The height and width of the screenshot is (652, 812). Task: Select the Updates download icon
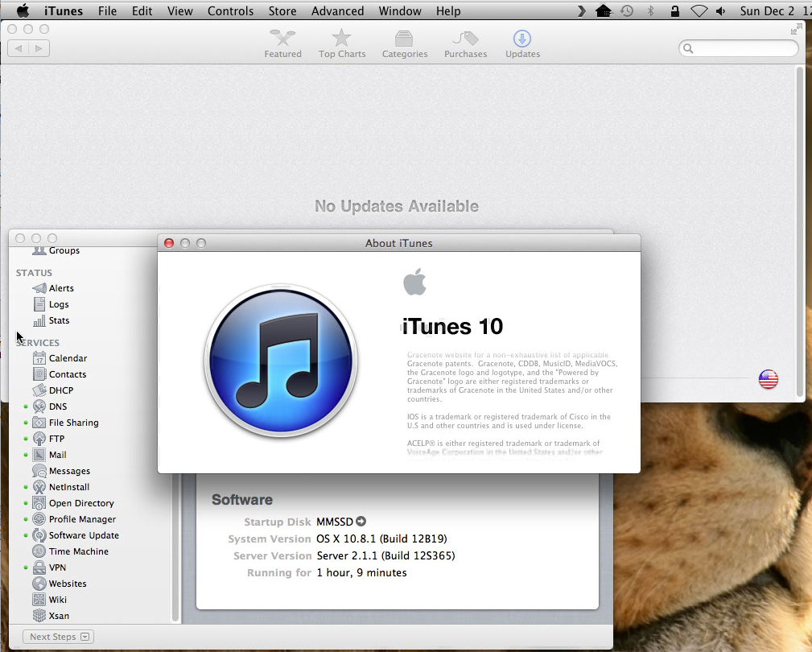522,43
